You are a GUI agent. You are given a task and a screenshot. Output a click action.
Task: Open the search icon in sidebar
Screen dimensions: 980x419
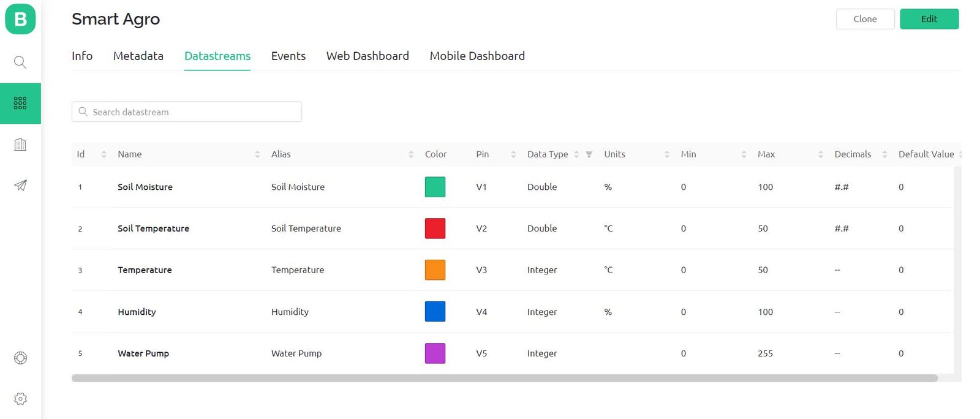(x=20, y=62)
